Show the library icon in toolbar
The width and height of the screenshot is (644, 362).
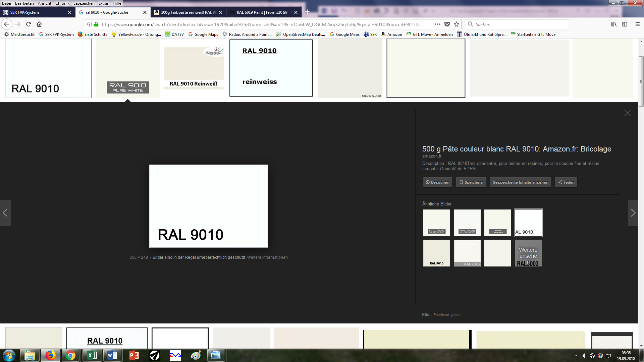tap(614, 24)
